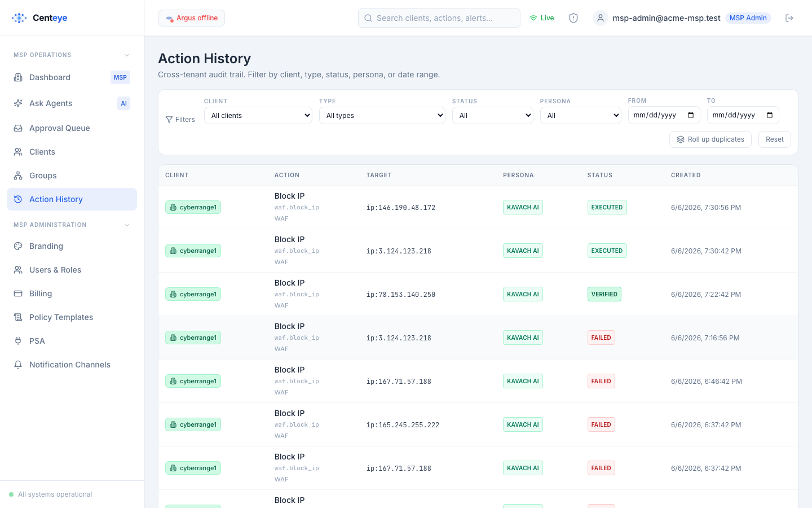Click the STATUS column header
Screen dimensions: 812x508
point(600,175)
